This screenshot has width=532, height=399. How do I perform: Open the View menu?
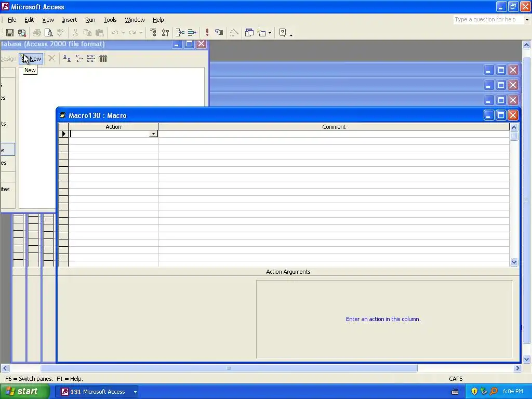point(48,20)
